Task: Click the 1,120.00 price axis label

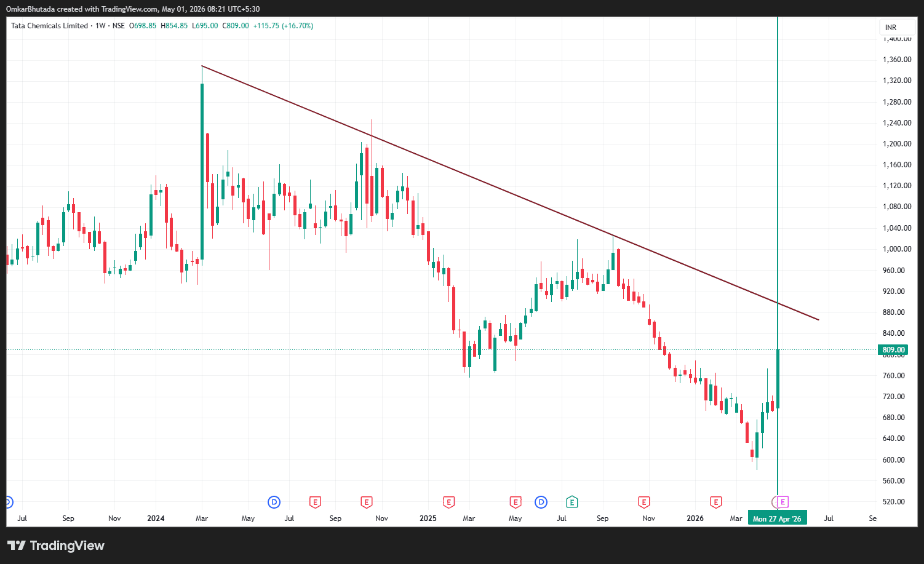Action: [x=897, y=186]
